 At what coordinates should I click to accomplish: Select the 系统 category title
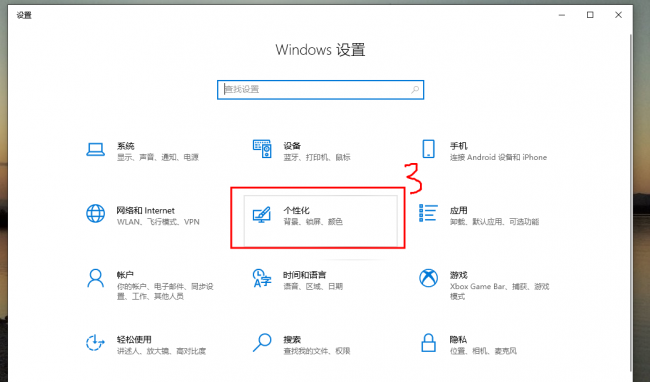pos(126,146)
